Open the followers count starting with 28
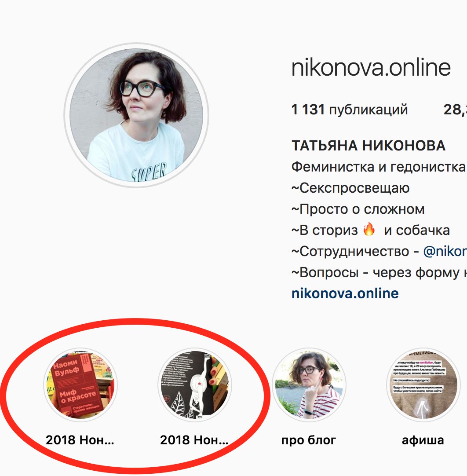 (455, 110)
